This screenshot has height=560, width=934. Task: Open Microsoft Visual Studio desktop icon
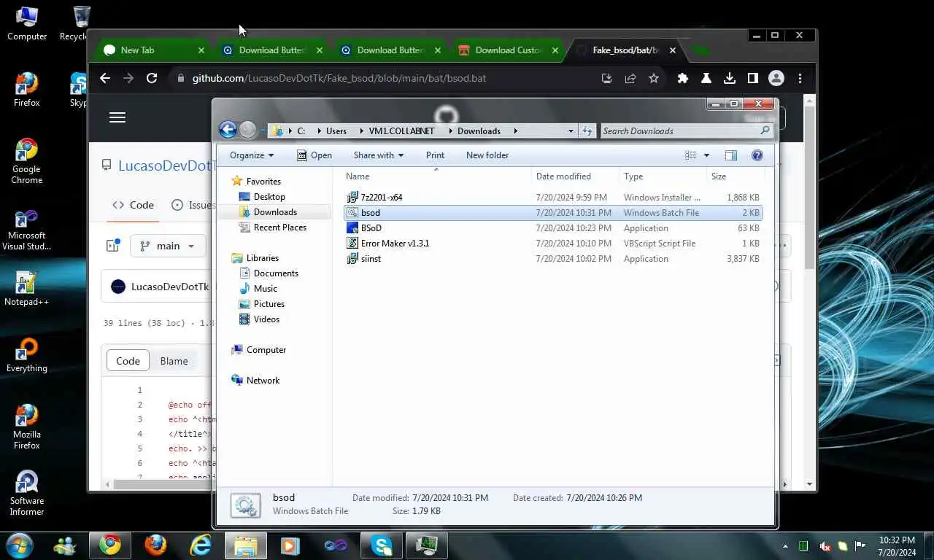[27, 230]
